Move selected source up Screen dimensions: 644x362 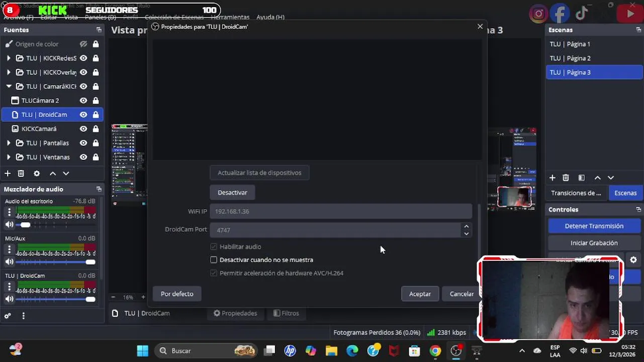53,173
